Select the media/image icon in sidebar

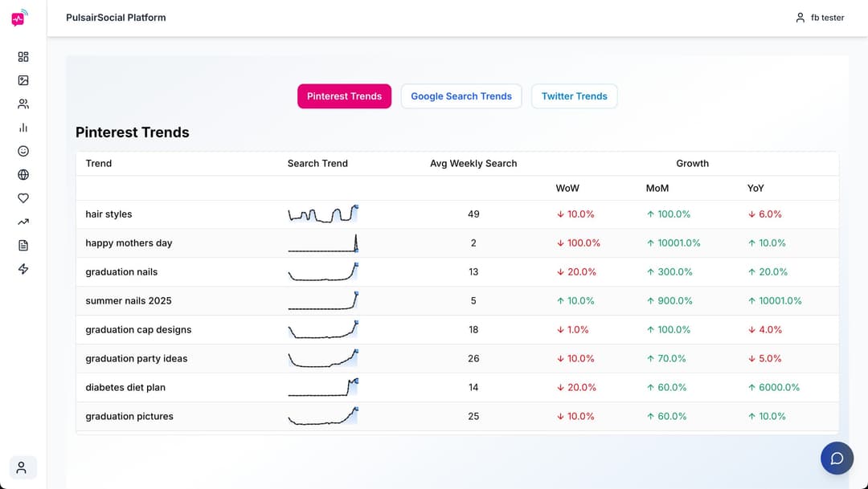(x=23, y=79)
